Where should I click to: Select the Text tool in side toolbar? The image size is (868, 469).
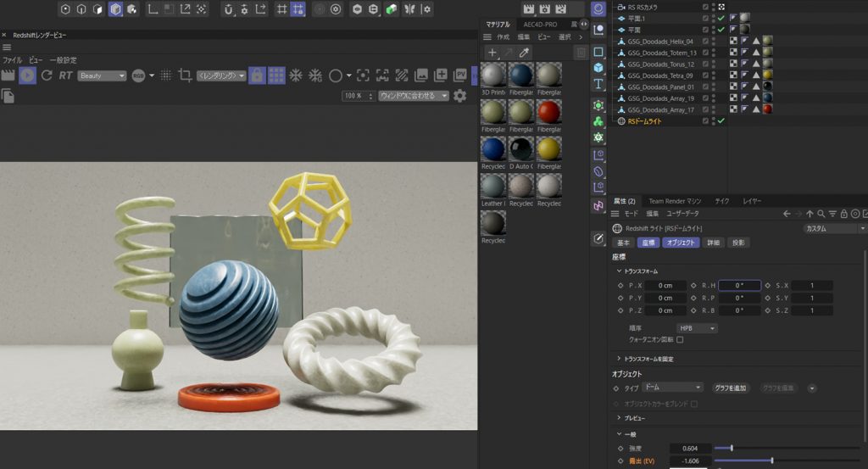pyautogui.click(x=598, y=84)
